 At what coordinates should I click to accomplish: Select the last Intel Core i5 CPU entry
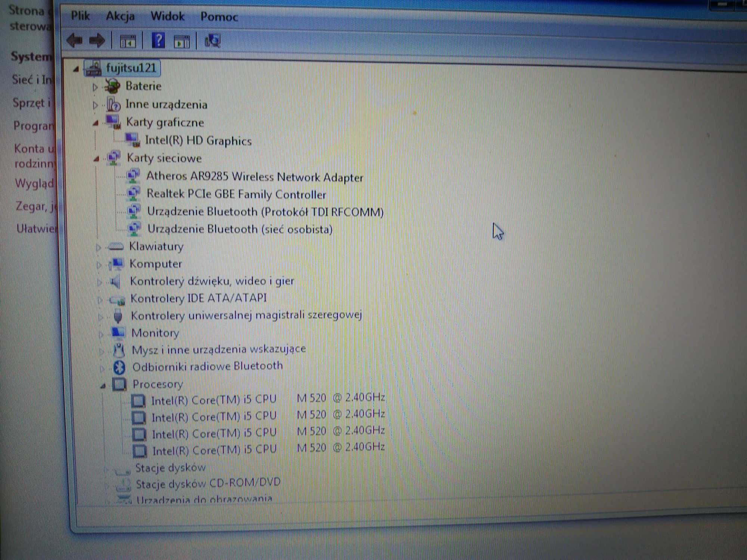pyautogui.click(x=269, y=449)
